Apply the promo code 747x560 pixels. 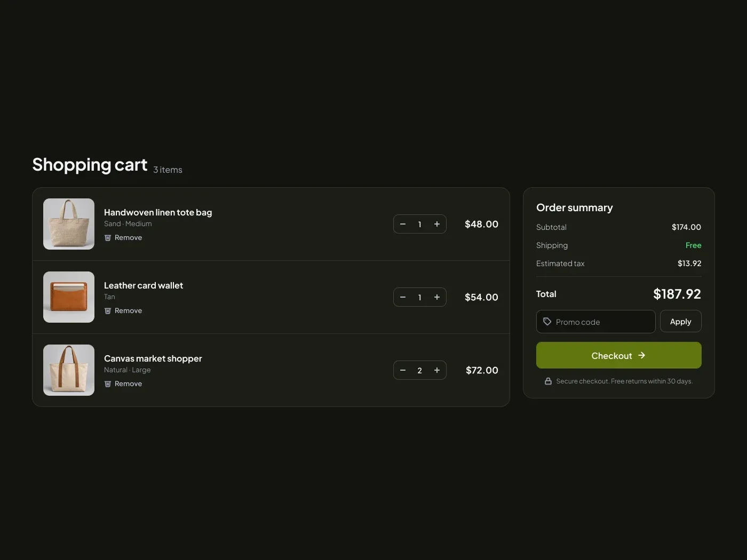click(x=681, y=322)
